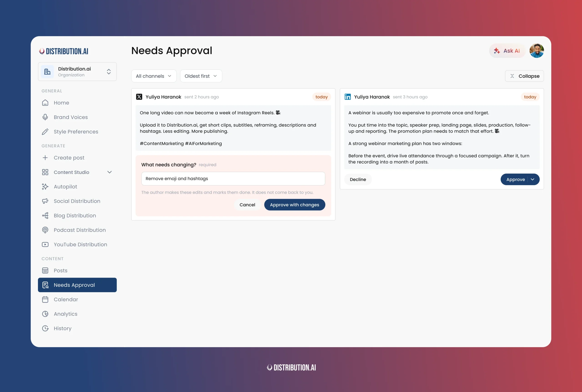Open the Calendar page label
This screenshot has width=582, height=392.
[x=66, y=299]
